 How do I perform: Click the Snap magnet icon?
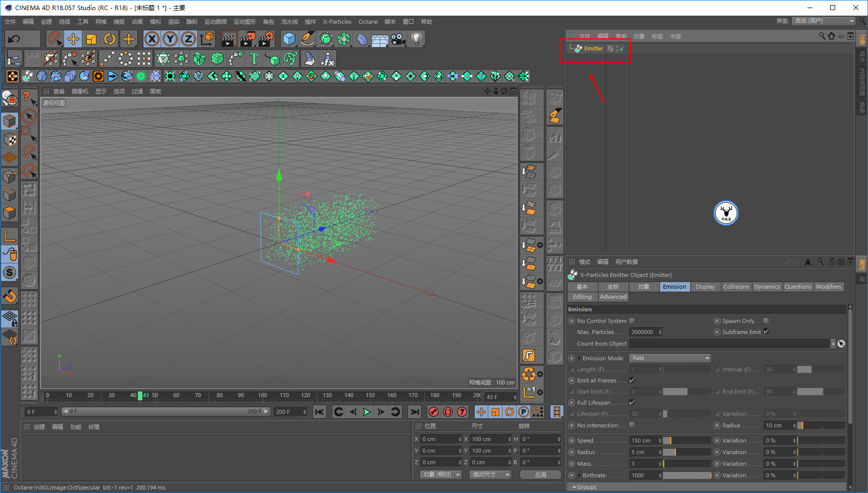pyautogui.click(x=10, y=296)
